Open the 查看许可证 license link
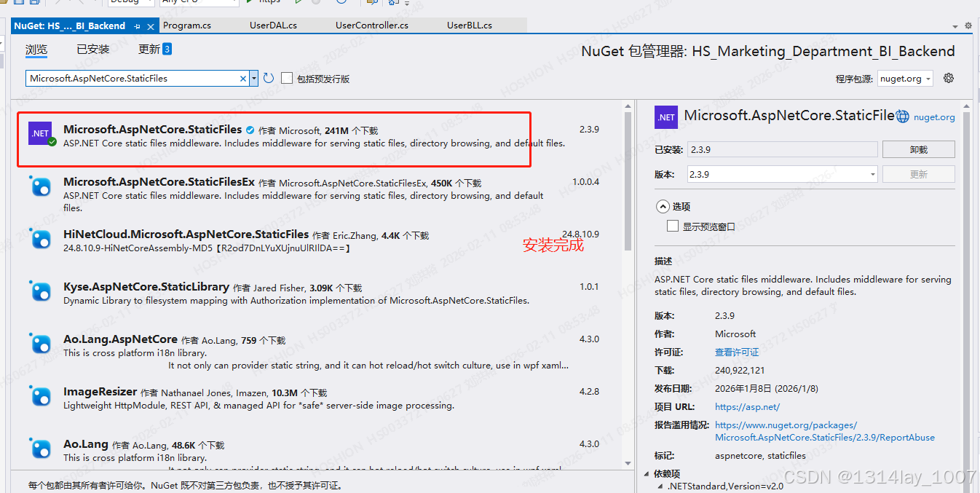Image resolution: width=980 pixels, height=493 pixels. coord(737,352)
